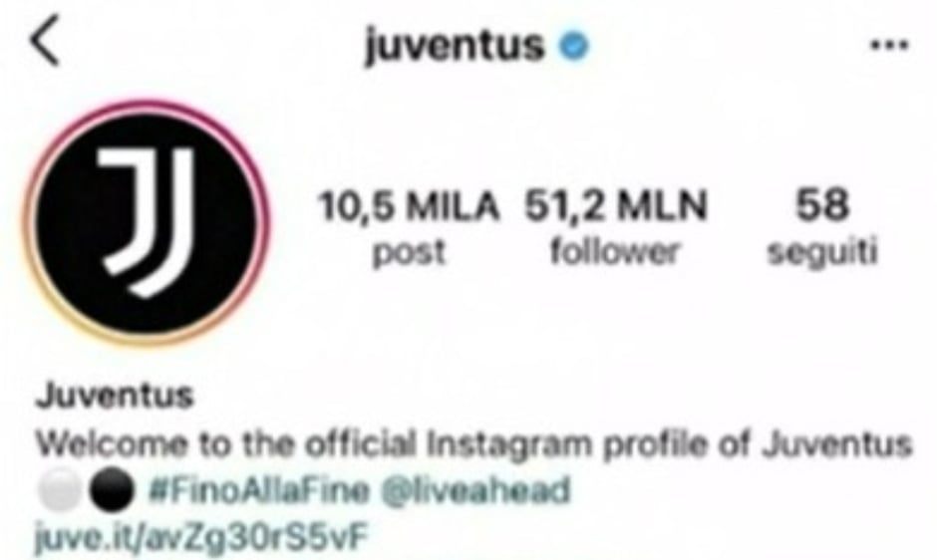
Task: Tap the Juventus display name
Action: pos(116,395)
